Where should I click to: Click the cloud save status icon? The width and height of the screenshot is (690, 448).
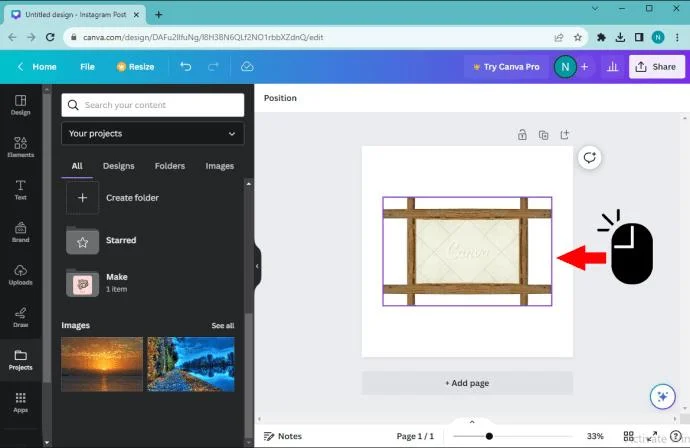pos(247,66)
